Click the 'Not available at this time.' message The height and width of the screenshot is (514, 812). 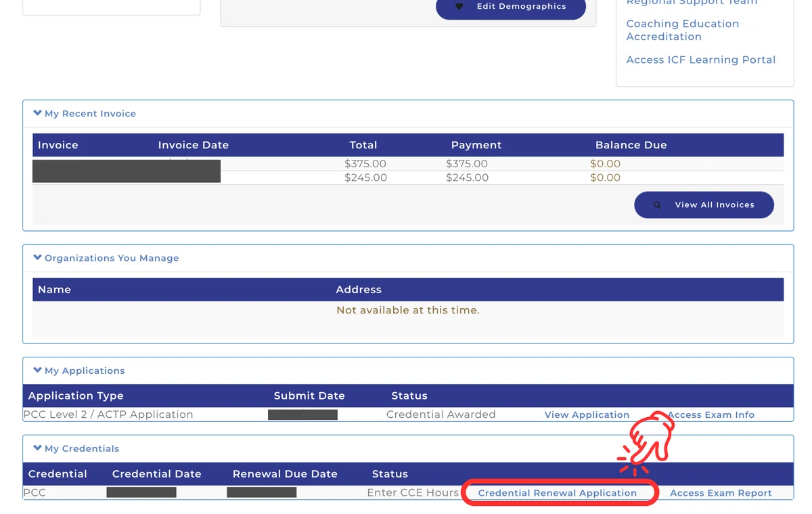click(x=408, y=310)
